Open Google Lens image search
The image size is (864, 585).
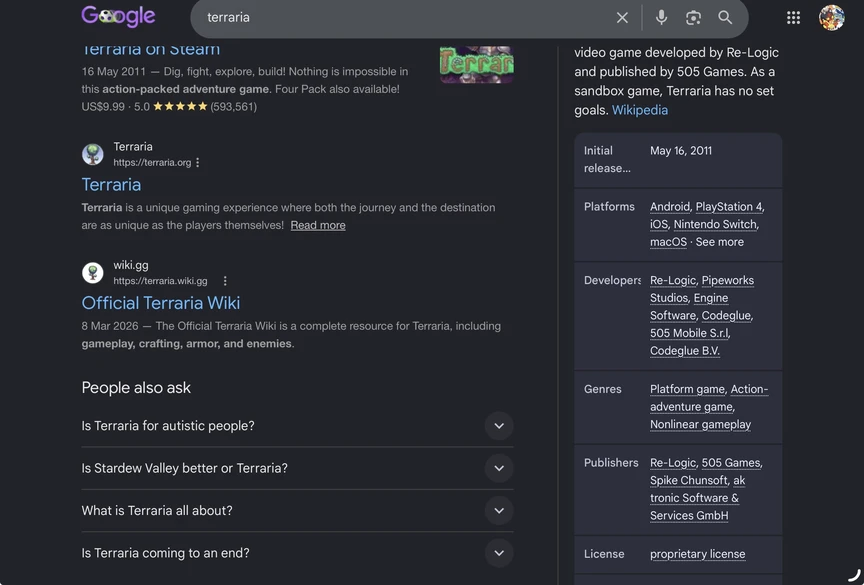click(693, 18)
